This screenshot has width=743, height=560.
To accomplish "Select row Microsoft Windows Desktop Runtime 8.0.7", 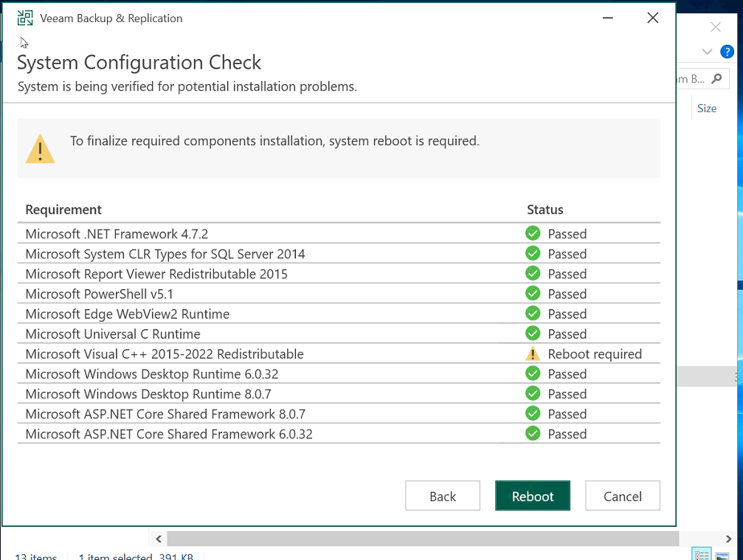I will (339, 393).
